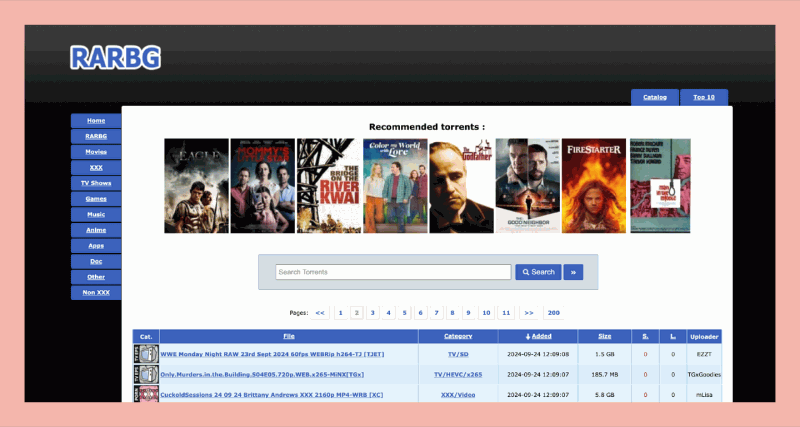The width and height of the screenshot is (800, 427).
Task: Click the TV/SD category link
Action: [458, 354]
